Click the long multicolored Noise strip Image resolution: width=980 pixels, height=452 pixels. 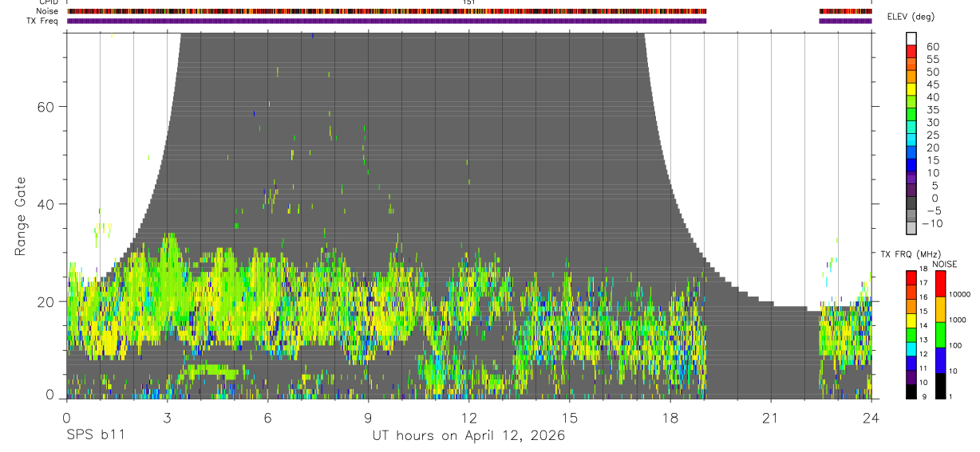click(x=386, y=11)
